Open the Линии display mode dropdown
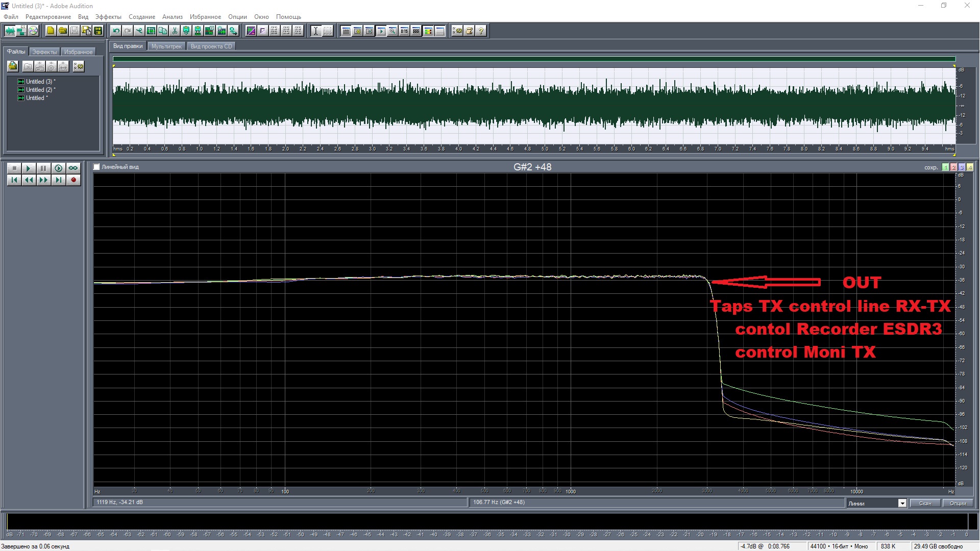 (901, 503)
